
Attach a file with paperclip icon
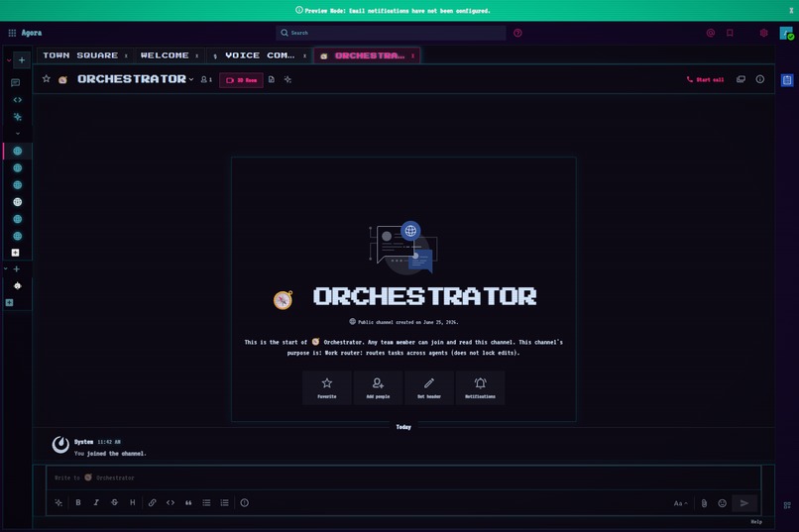(704, 503)
